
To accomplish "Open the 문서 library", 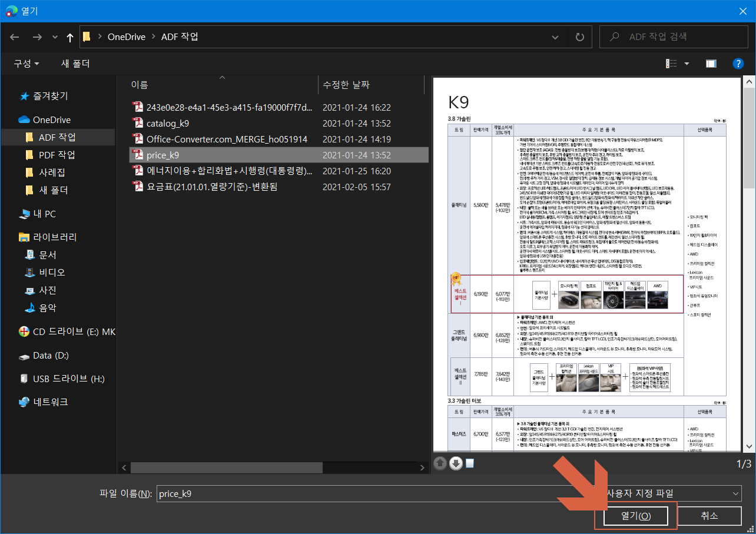I will [48, 255].
